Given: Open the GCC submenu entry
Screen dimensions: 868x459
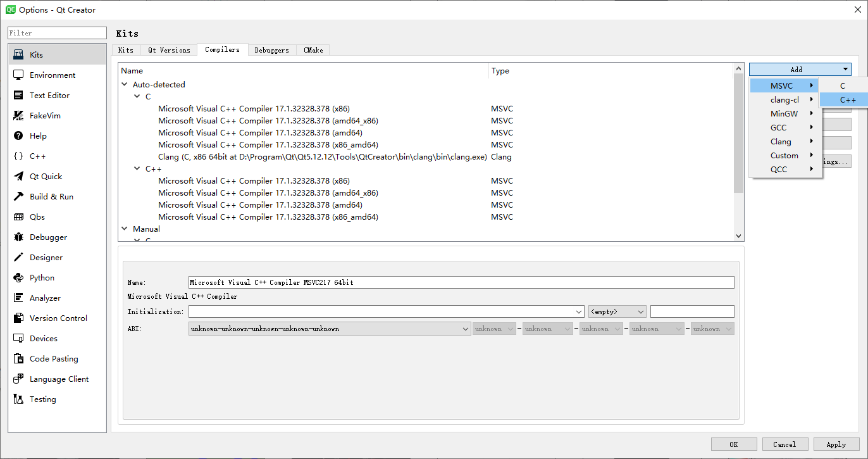Looking at the screenshot, I should click(784, 127).
